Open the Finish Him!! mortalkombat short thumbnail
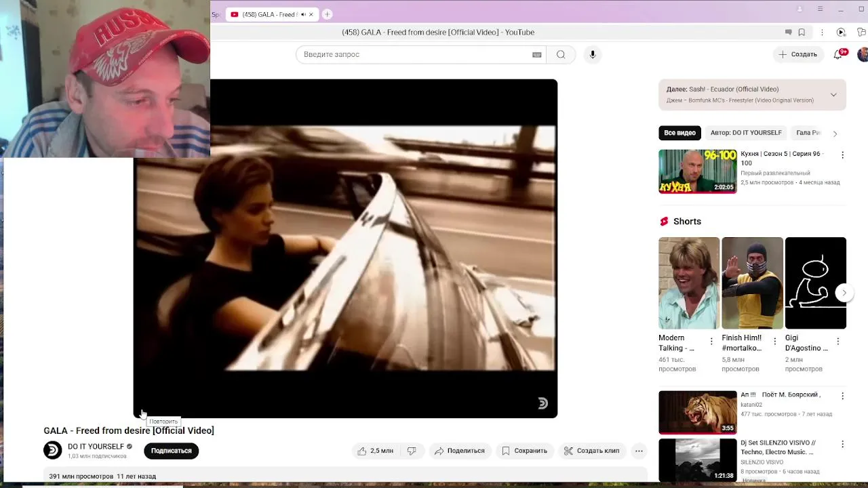The width and height of the screenshot is (868, 488). pos(752,283)
